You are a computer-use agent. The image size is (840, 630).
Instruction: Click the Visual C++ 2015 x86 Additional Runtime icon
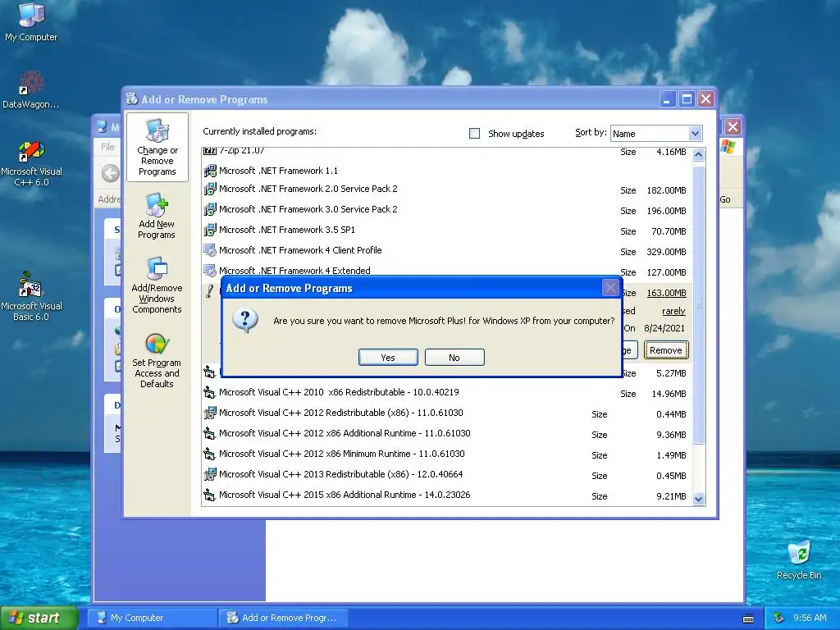tap(209, 495)
